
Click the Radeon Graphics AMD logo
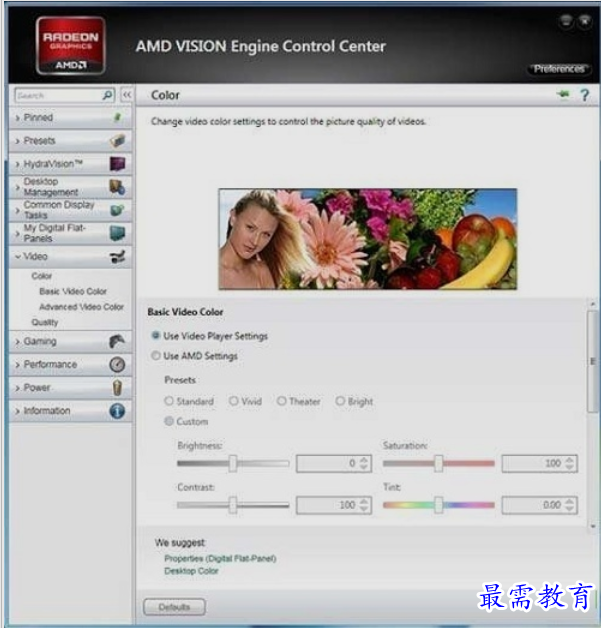71,46
